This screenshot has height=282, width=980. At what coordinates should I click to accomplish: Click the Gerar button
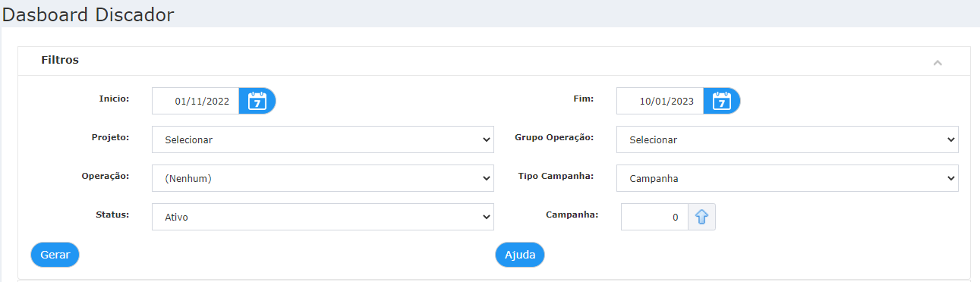point(55,255)
